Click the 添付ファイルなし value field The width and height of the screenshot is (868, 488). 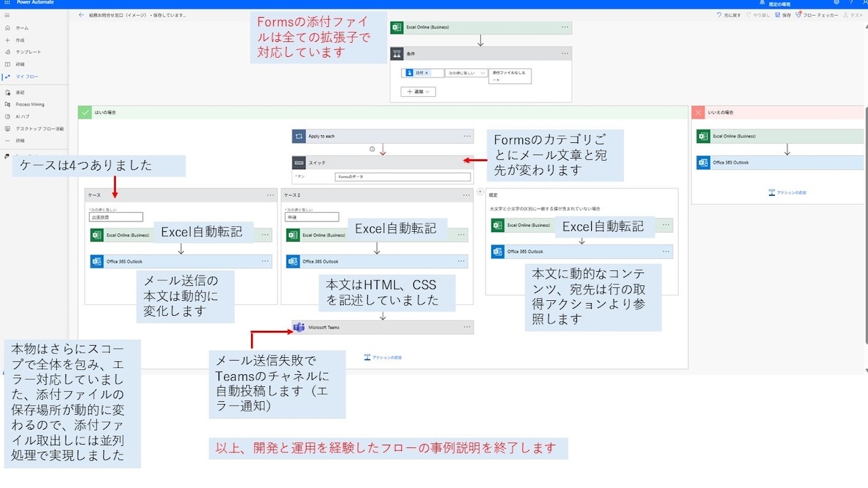[x=510, y=76]
